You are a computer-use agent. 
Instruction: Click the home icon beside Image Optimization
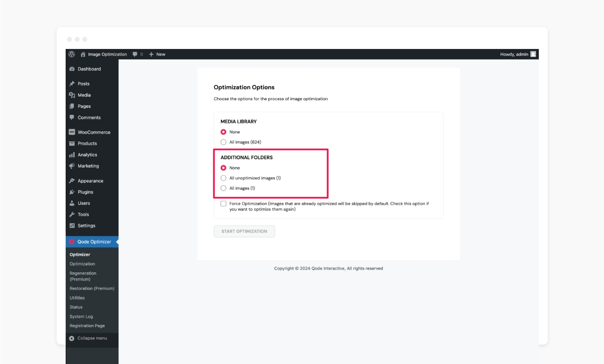pos(83,54)
